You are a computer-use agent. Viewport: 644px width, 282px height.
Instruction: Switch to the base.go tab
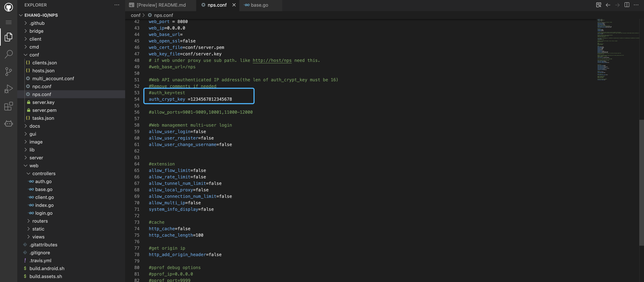(259, 5)
